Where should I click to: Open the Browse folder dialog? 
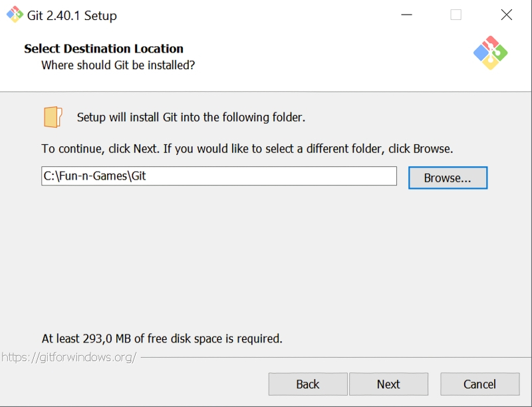[448, 178]
